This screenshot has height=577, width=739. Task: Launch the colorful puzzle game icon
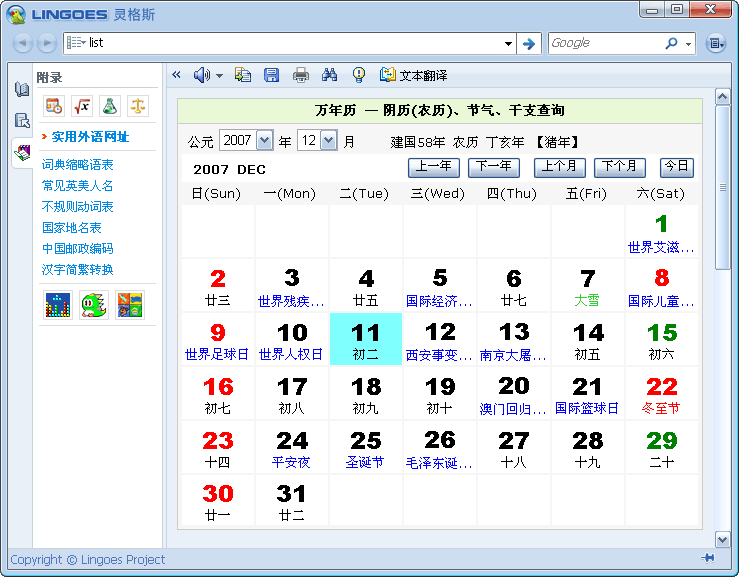[130, 305]
